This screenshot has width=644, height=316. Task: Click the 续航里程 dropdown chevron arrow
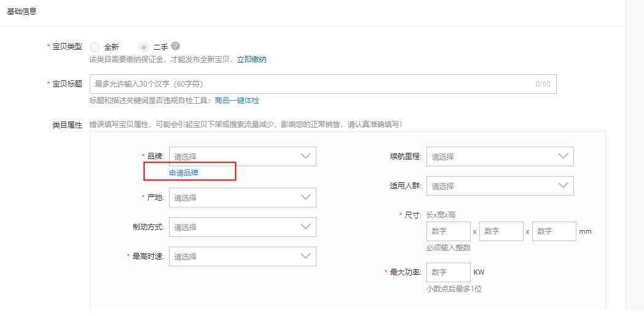coord(563,156)
